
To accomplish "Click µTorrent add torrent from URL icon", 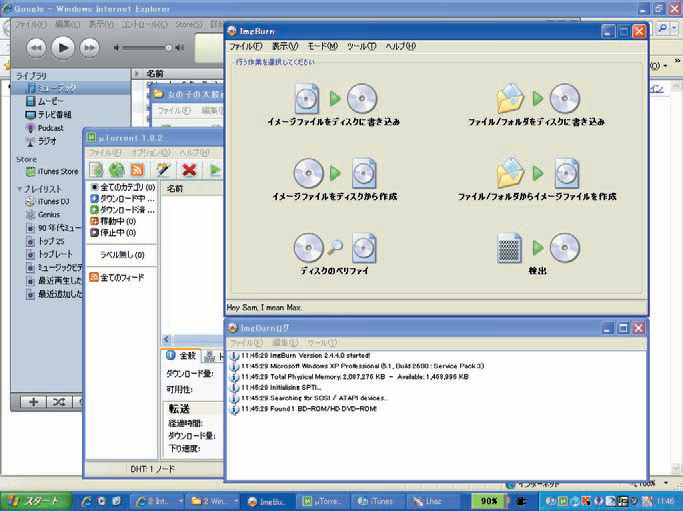I will point(117,169).
